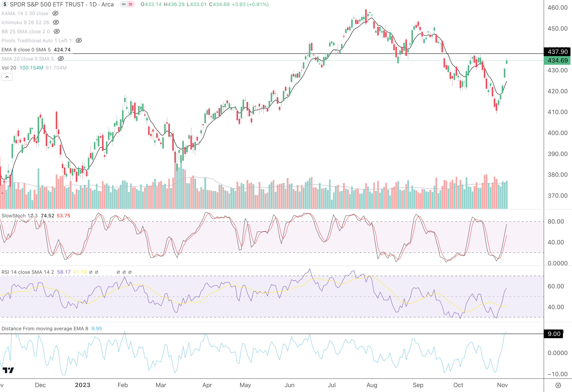
Task: Click the Mar label on the time axis
Action: pos(161,385)
